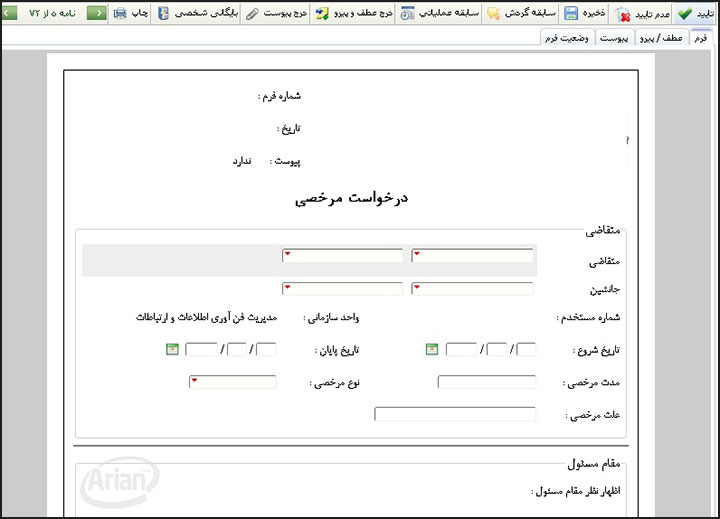Click درج عطف و پیرو toolbar button

pos(354,13)
